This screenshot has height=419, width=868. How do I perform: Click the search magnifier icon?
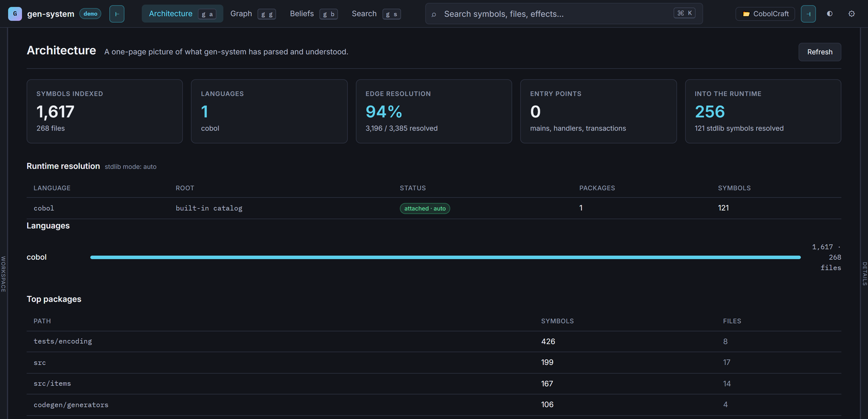click(433, 14)
